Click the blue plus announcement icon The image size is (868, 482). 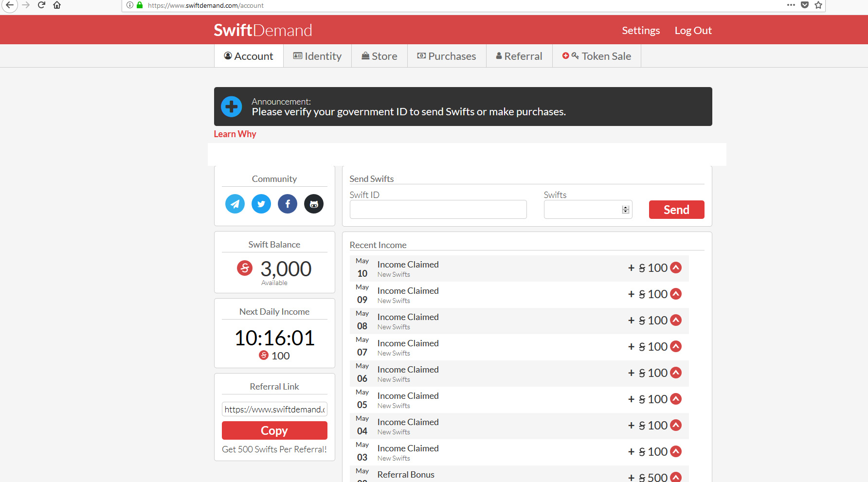[x=232, y=107]
